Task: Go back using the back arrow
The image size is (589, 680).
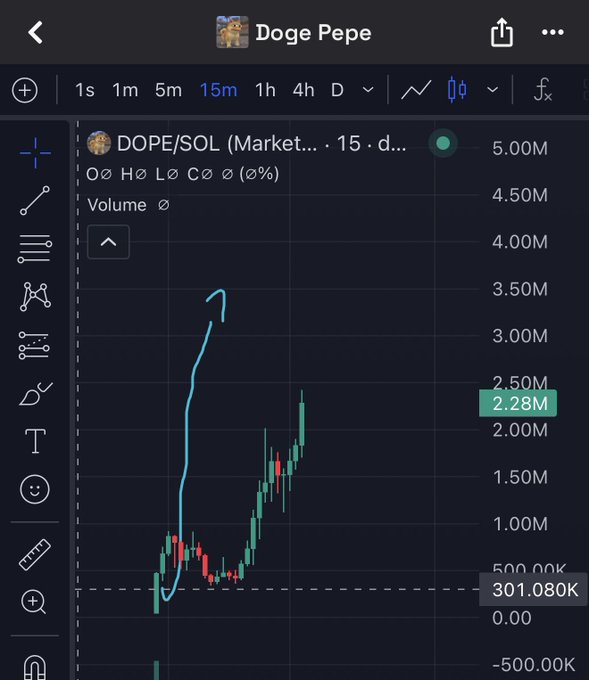Action: pos(35,33)
